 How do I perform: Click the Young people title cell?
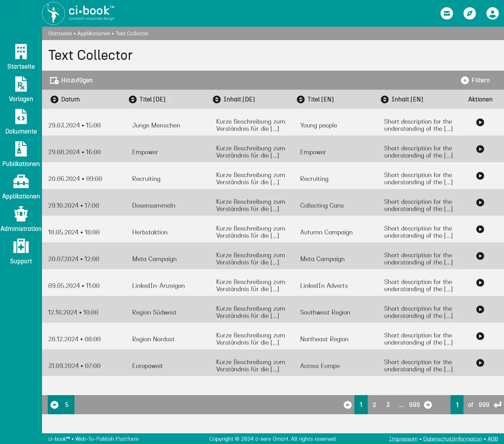[x=318, y=125]
